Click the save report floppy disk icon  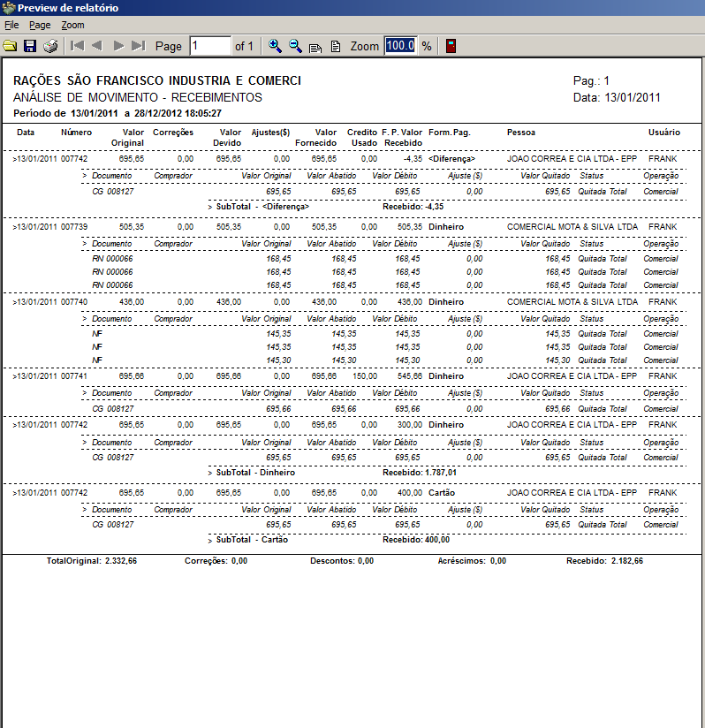point(30,46)
